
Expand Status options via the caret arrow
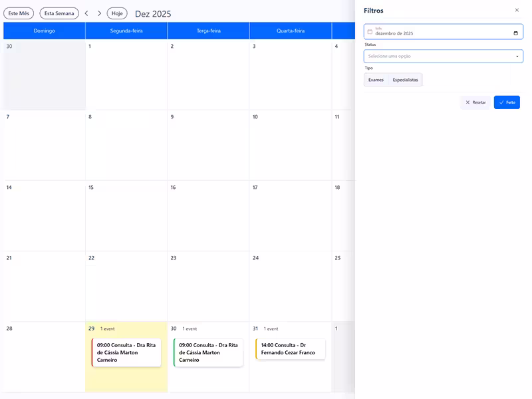pyautogui.click(x=517, y=56)
